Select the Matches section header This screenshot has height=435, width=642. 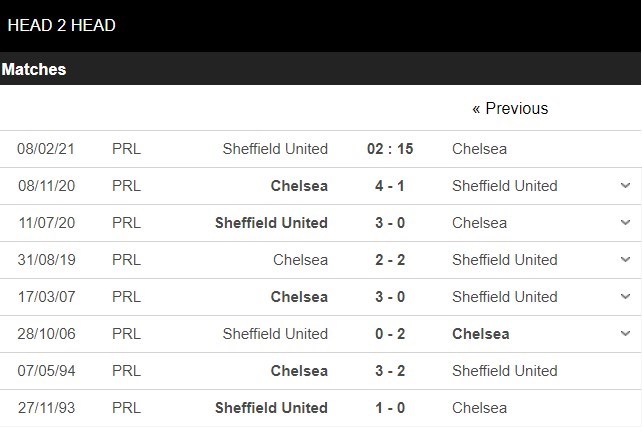pyautogui.click(x=34, y=69)
